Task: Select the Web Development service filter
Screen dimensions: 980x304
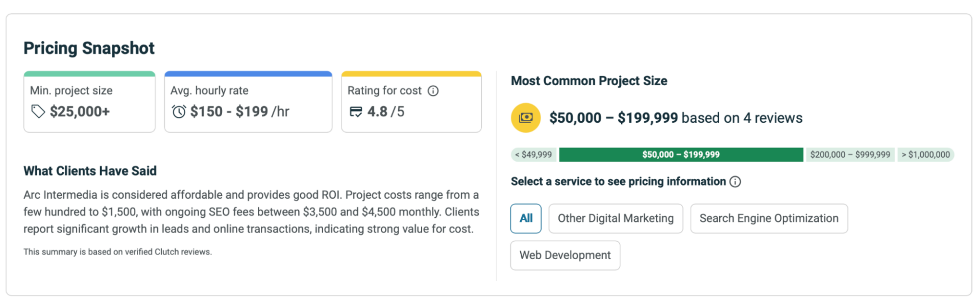Action: (x=565, y=255)
